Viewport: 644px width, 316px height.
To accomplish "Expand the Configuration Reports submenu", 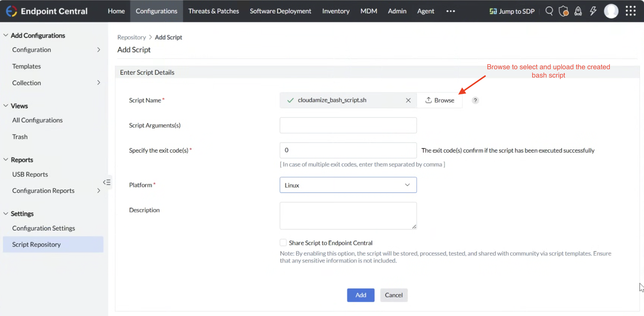I will pos(99,191).
